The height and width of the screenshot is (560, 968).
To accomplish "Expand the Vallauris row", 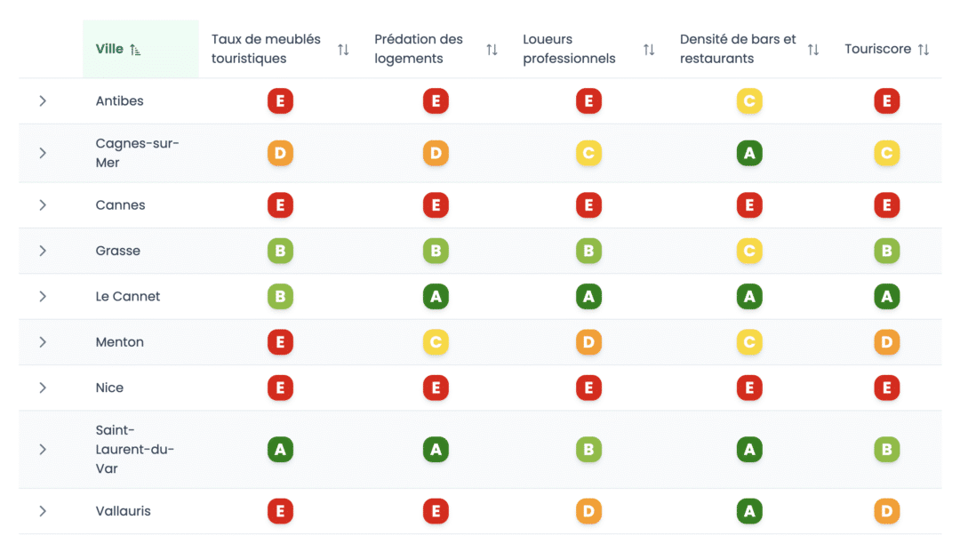I will coord(43,511).
